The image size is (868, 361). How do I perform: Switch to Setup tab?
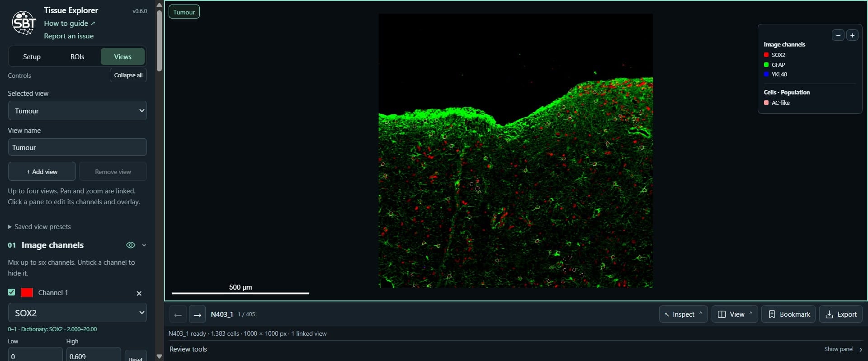click(32, 56)
